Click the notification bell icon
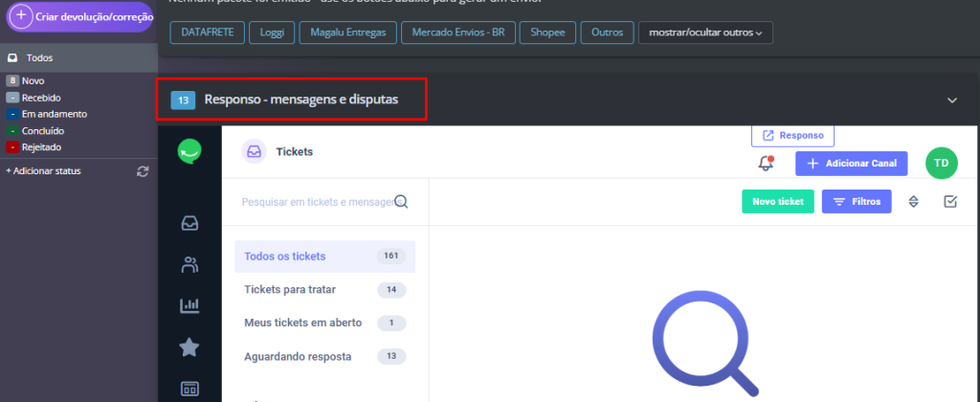Image resolution: width=980 pixels, height=402 pixels. pyautogui.click(x=765, y=164)
